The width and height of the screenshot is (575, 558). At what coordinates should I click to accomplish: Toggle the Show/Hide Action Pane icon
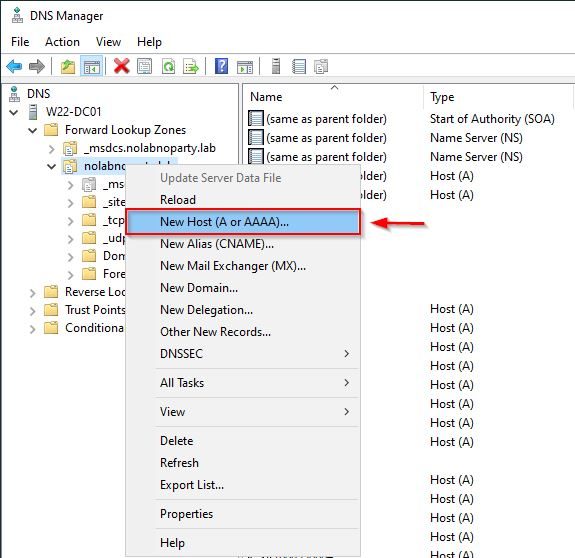click(x=245, y=67)
